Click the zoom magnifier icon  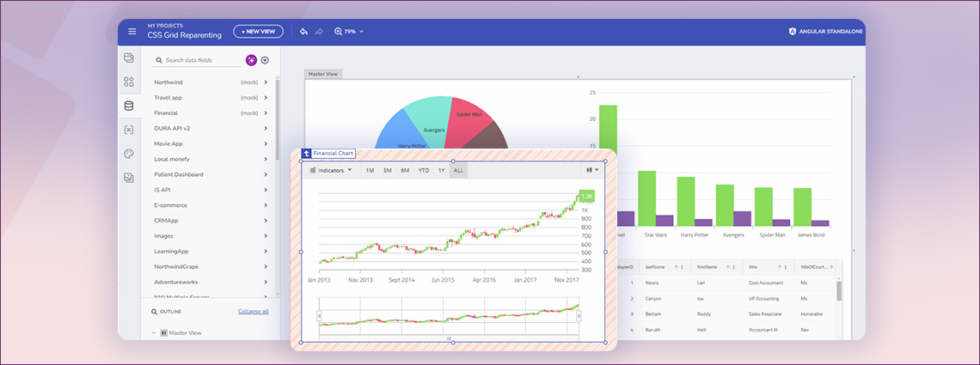click(x=338, y=31)
